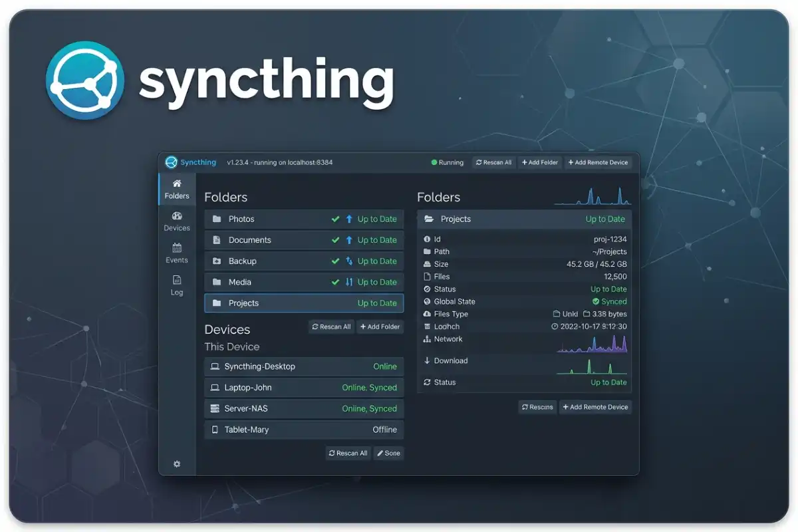The height and width of the screenshot is (532, 798).
Task: Click Online, Synced status for Laptop-John
Action: point(369,388)
